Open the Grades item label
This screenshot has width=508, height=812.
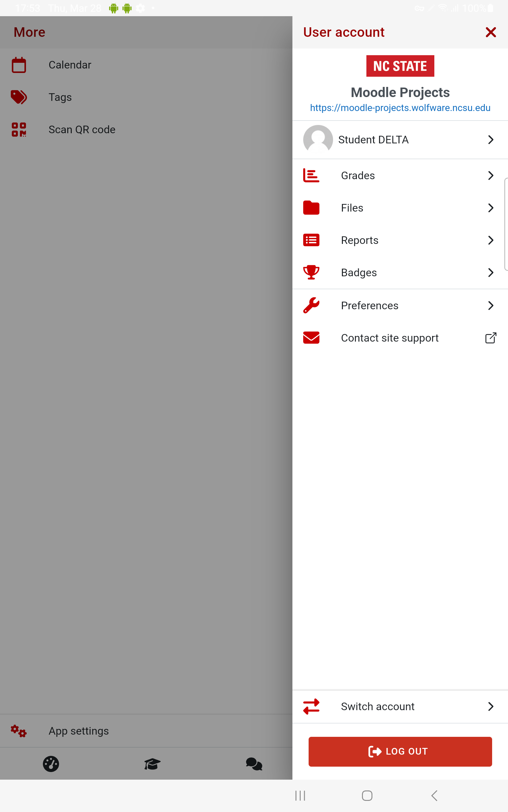pos(358,175)
